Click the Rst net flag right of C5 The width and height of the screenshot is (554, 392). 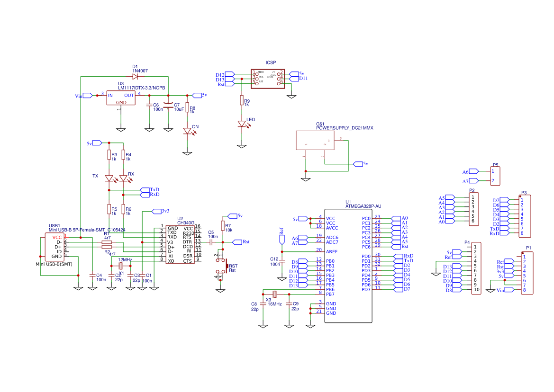click(x=237, y=242)
